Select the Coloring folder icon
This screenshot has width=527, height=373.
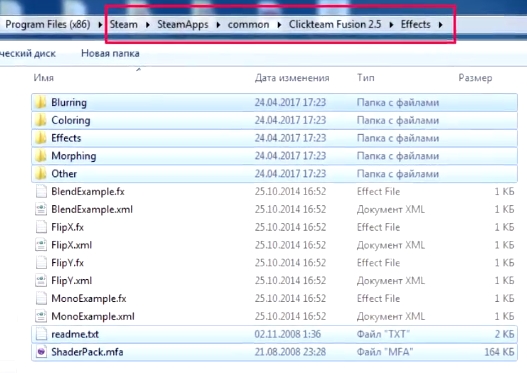41,120
